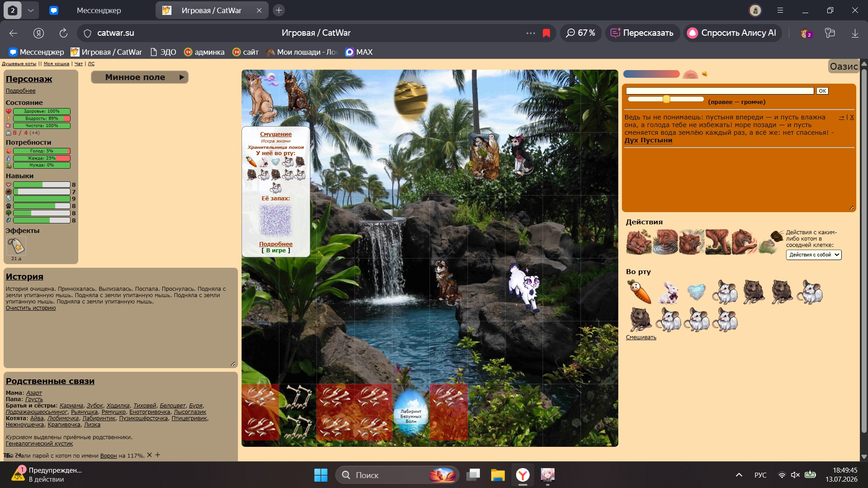Click the Смешивать link
Image resolution: width=868 pixels, height=488 pixels.
pos(641,337)
